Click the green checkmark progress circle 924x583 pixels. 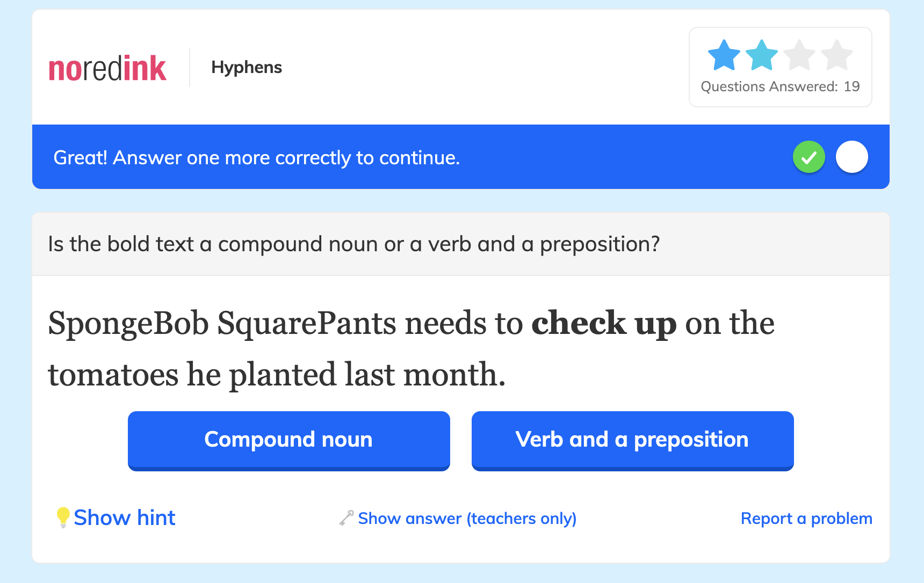click(809, 157)
